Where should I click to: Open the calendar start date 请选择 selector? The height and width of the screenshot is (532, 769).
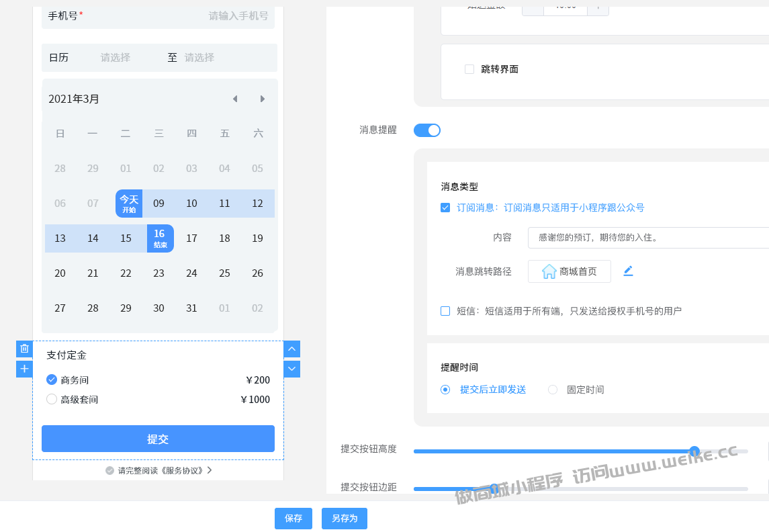tap(116, 58)
